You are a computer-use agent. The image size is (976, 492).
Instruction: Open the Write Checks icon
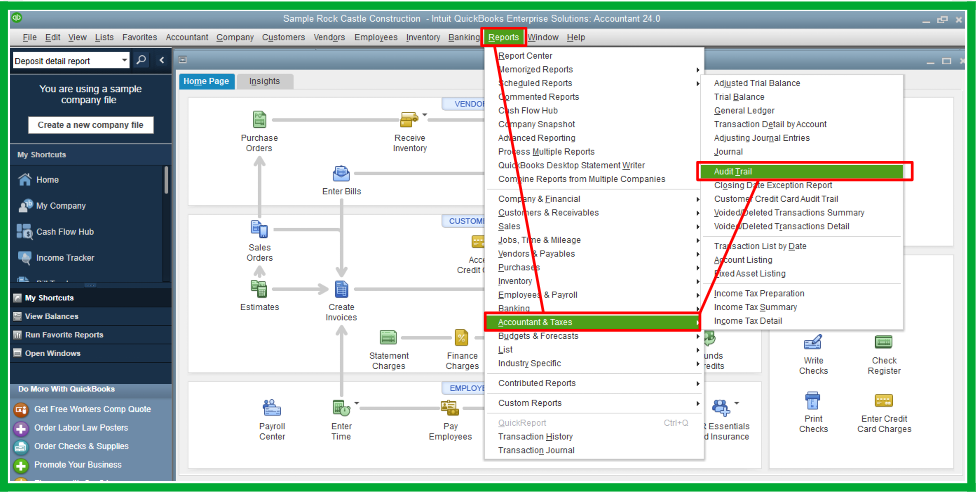[813, 343]
